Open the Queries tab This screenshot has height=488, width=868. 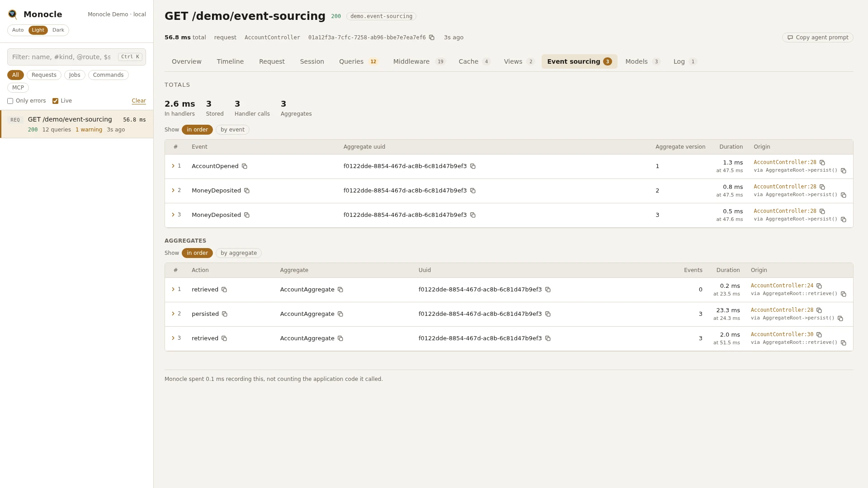[x=359, y=61]
